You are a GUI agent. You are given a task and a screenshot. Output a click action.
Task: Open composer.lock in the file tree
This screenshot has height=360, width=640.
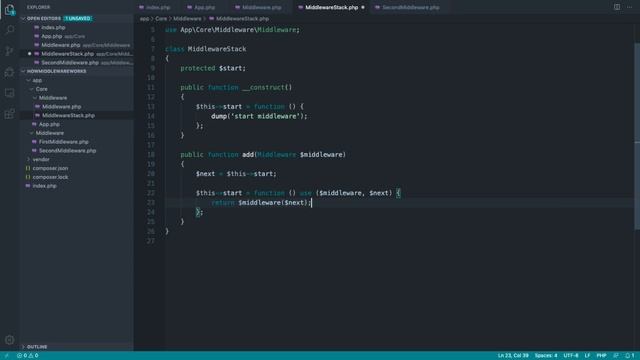click(50, 177)
